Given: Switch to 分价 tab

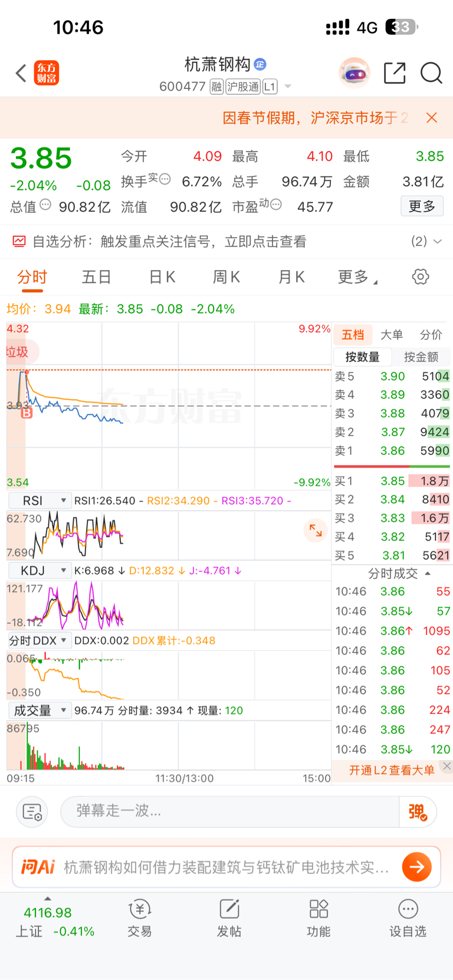Looking at the screenshot, I should coord(431,335).
